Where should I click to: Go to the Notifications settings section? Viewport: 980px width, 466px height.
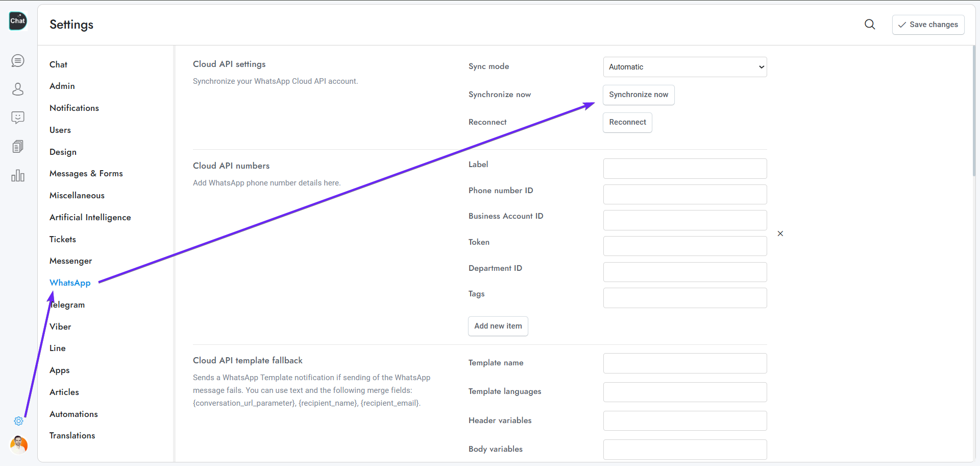[x=74, y=108]
